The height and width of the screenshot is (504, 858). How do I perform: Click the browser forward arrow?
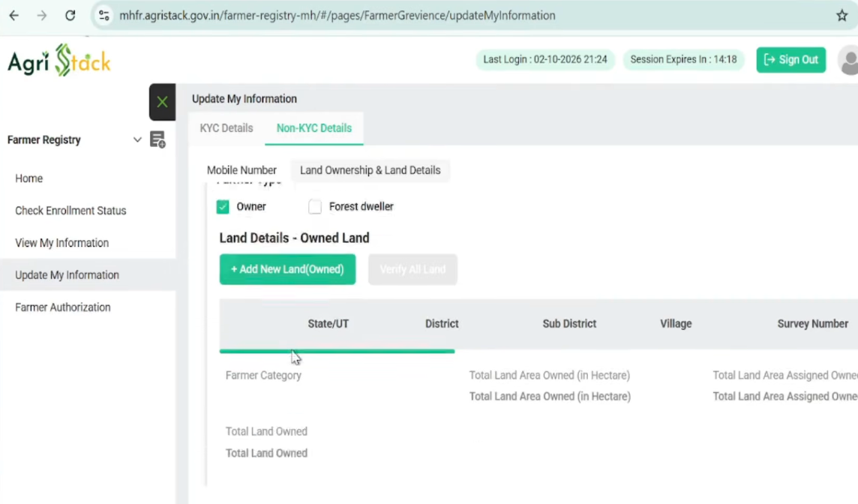tap(41, 15)
